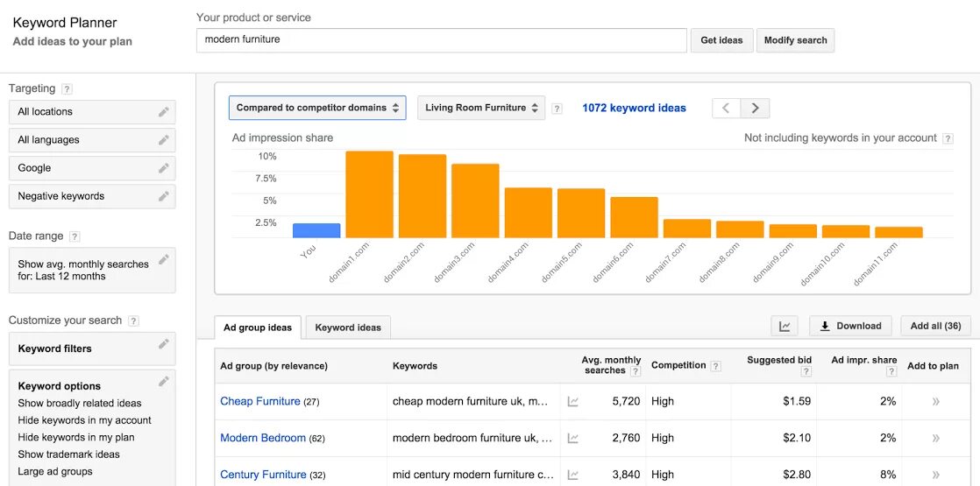Select the Ad group ideas tab
Image resolution: width=980 pixels, height=486 pixels.
pyautogui.click(x=258, y=328)
